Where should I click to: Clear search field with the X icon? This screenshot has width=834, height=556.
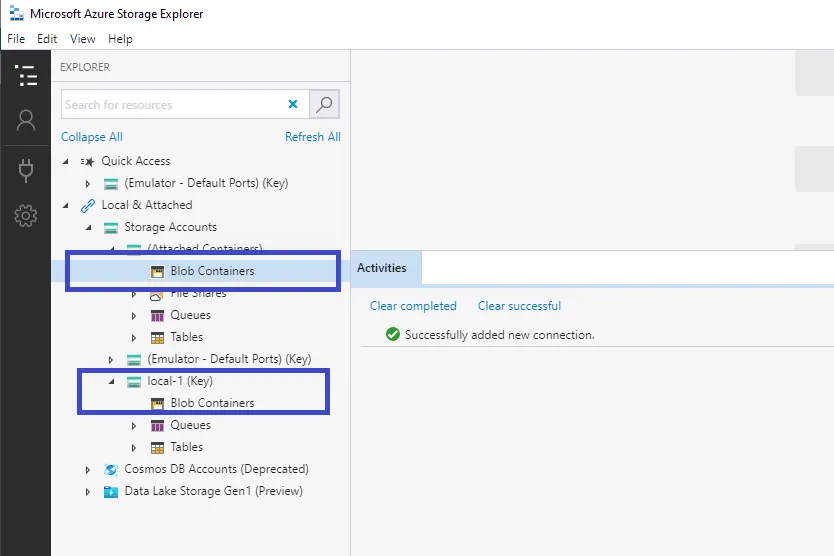pyautogui.click(x=293, y=104)
